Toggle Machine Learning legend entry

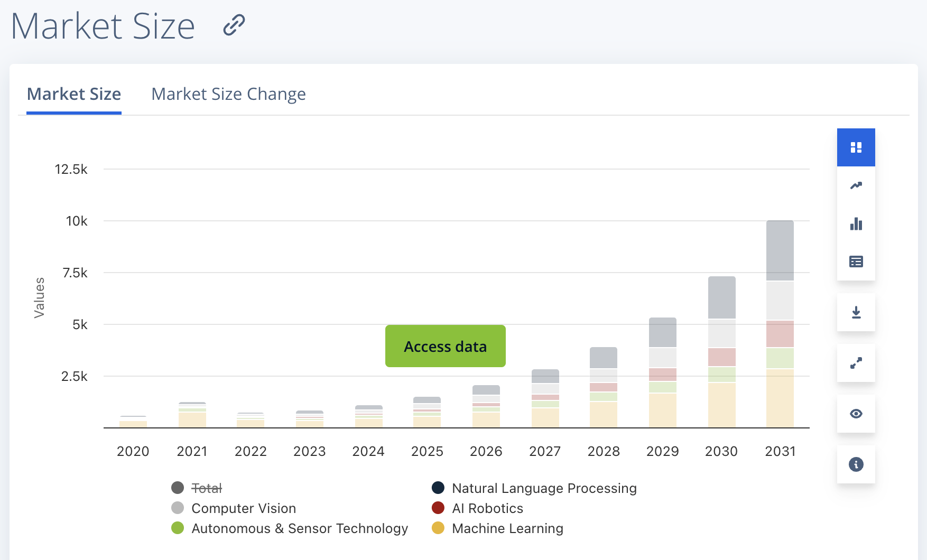pos(507,528)
